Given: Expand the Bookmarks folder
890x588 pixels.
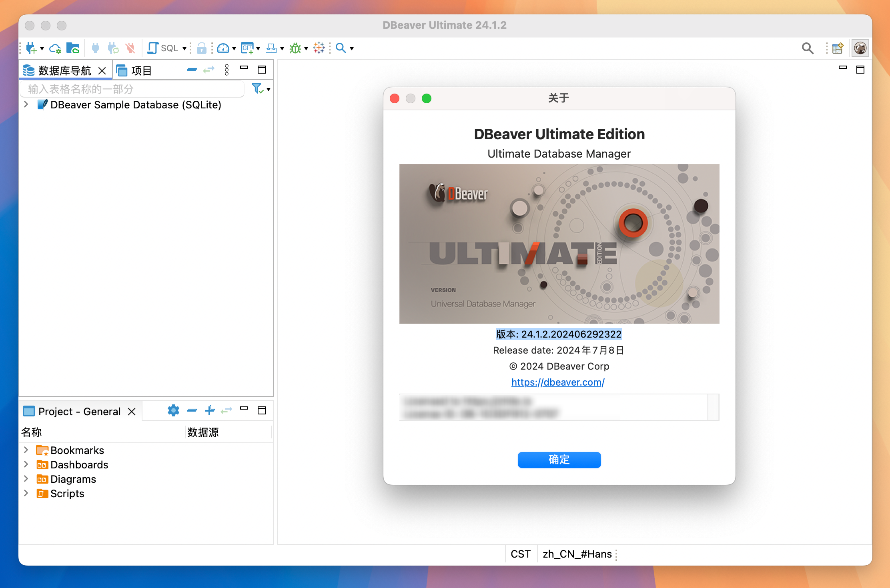Looking at the screenshot, I should [x=26, y=450].
